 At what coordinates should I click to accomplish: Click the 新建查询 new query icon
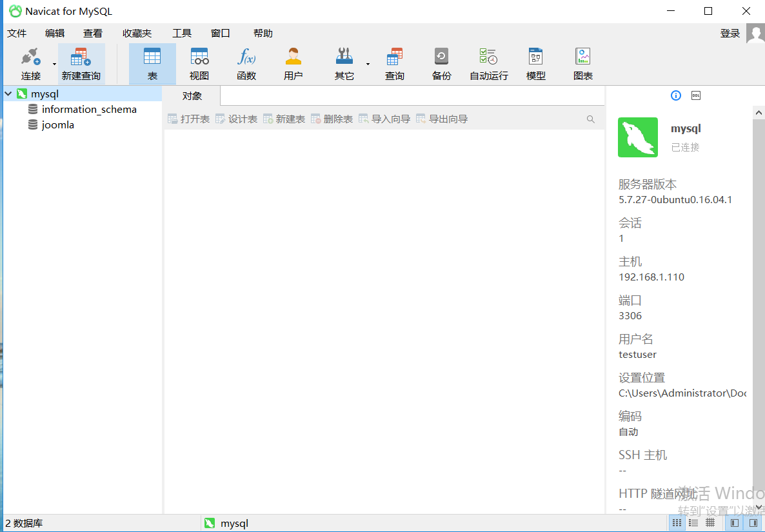click(x=81, y=64)
